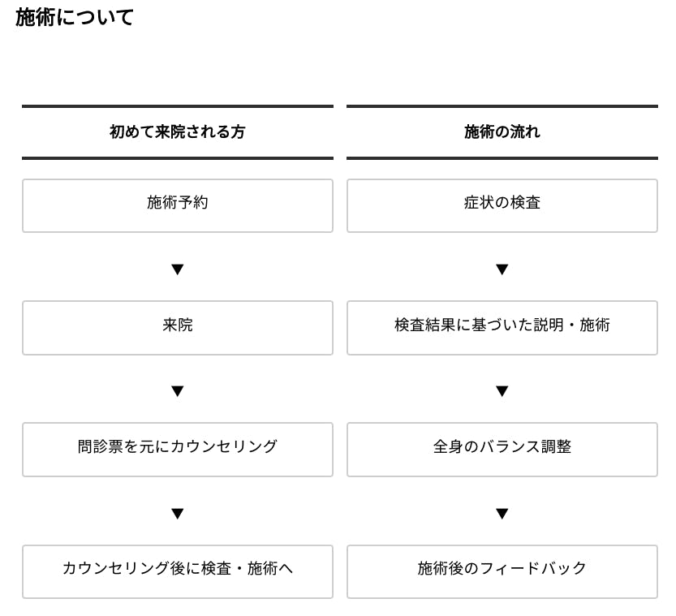
Task: Click arrow icon below 来院 box
Action: (x=178, y=391)
